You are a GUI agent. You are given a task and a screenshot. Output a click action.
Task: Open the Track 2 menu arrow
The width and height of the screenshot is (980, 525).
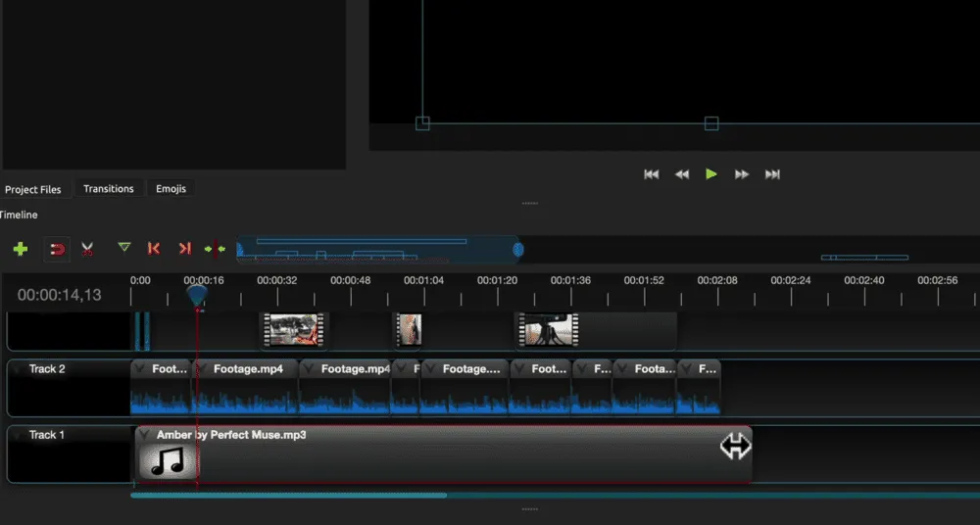click(18, 369)
